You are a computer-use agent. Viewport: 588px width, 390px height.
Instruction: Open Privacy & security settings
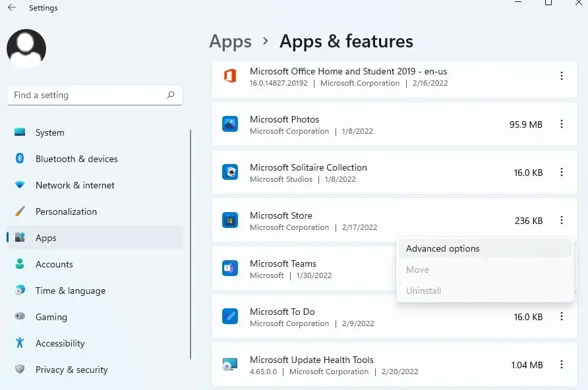(95, 370)
